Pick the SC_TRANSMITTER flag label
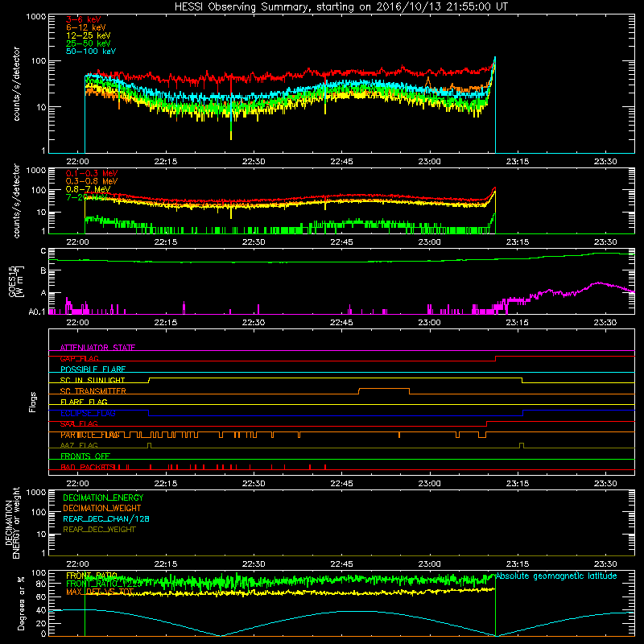 (x=93, y=391)
